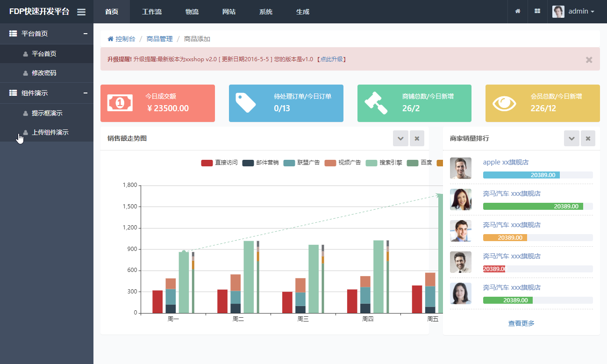The image size is (607, 364).
Task: Open the 物流 top menu item
Action: [x=192, y=12]
